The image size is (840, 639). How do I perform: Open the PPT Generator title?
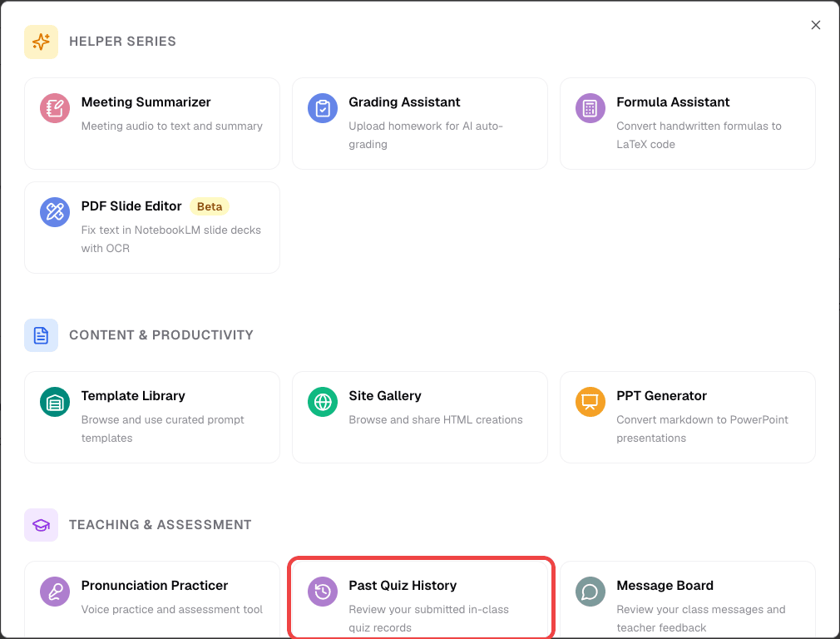pos(662,395)
